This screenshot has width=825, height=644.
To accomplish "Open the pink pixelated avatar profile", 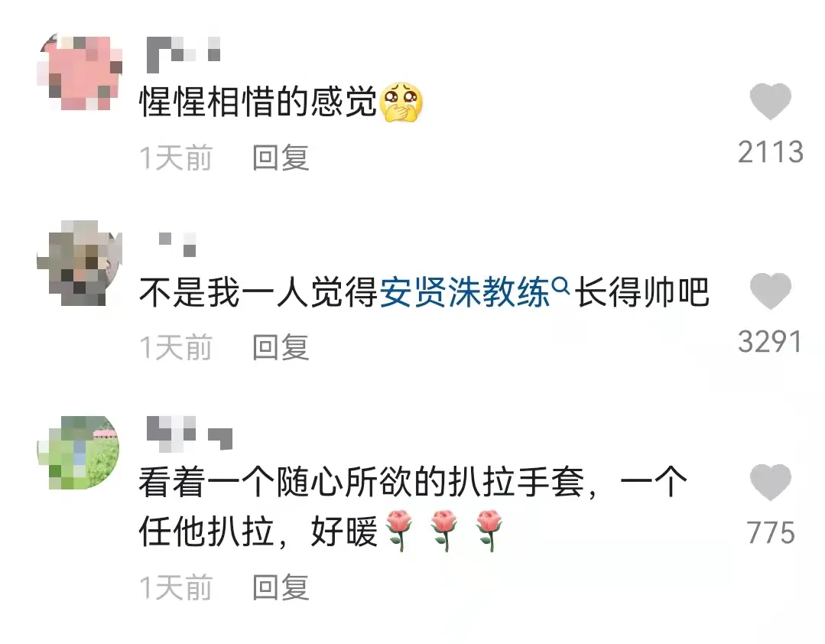I will [x=80, y=72].
